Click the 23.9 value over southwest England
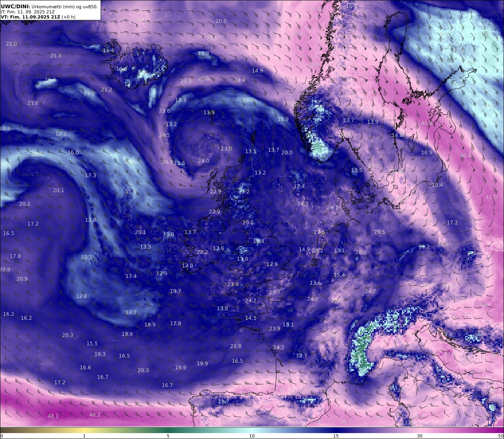The image size is (504, 439). click(233, 284)
